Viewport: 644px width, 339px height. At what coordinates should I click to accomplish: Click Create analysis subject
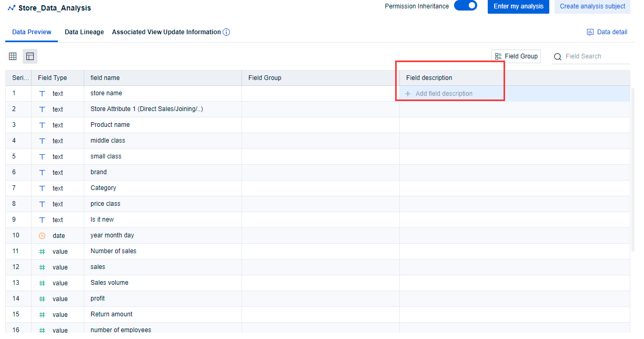[592, 6]
